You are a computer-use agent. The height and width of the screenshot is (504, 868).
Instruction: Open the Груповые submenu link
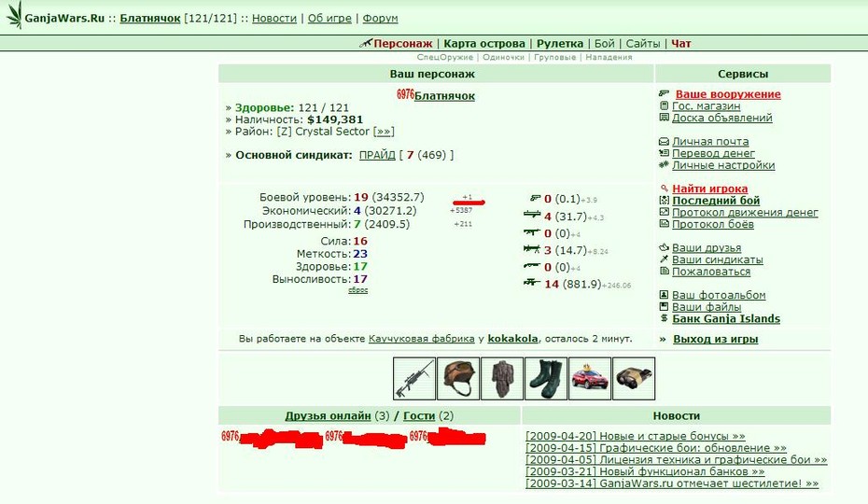click(x=554, y=57)
